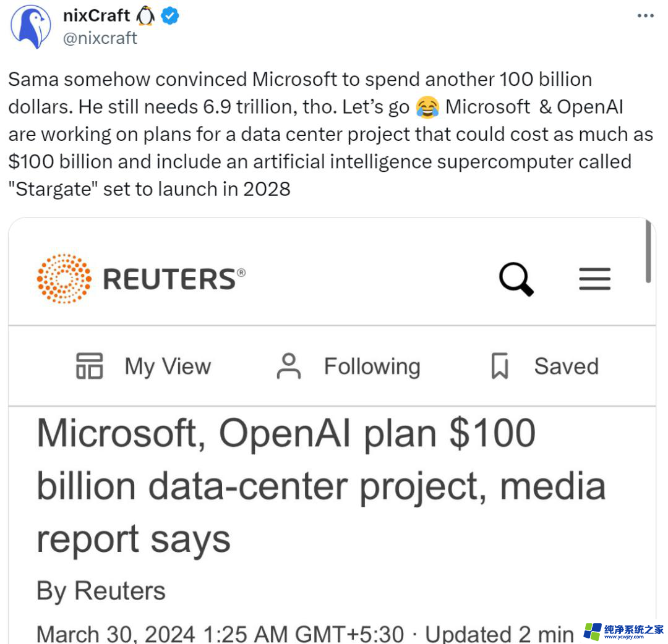Expand the Reuters hamburger menu

[x=594, y=279]
